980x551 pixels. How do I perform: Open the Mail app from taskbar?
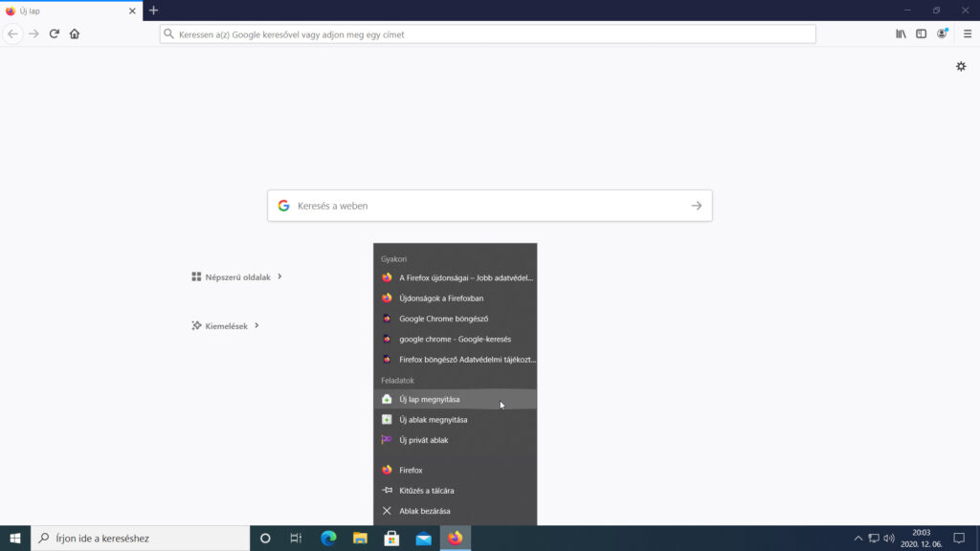424,538
